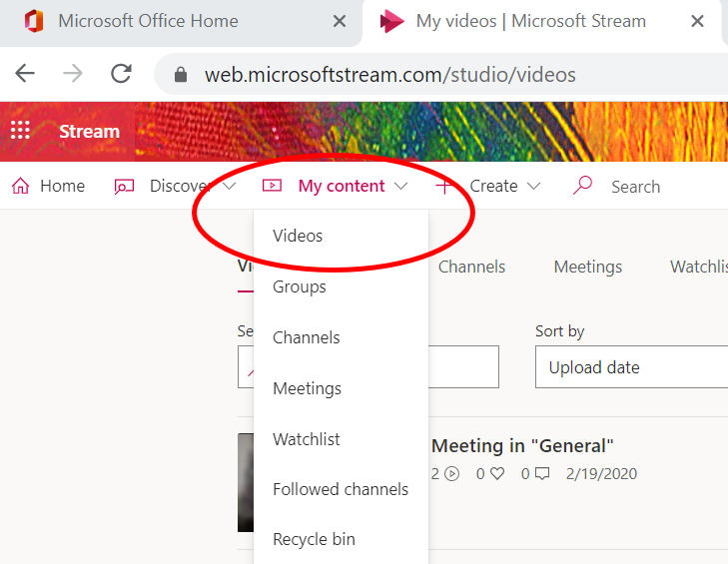Open Recycle bin from the menu
The width and height of the screenshot is (728, 564).
click(314, 540)
